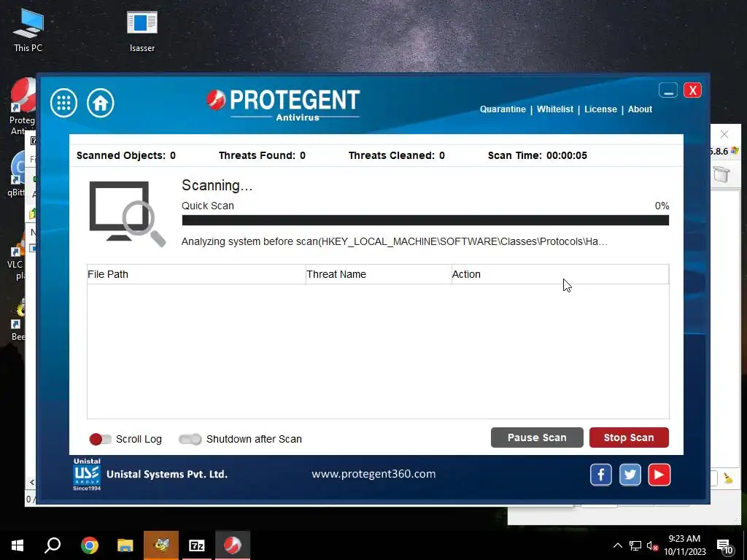747x560 pixels.
Task: Click the Threats Found: 0 counter
Action: tap(262, 155)
